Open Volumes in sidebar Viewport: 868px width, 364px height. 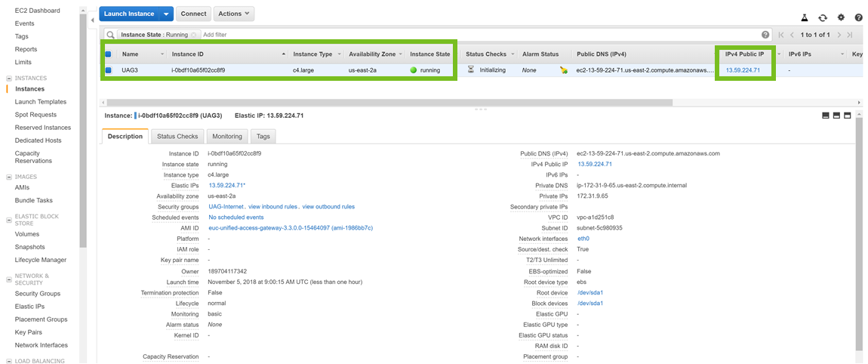[27, 234]
